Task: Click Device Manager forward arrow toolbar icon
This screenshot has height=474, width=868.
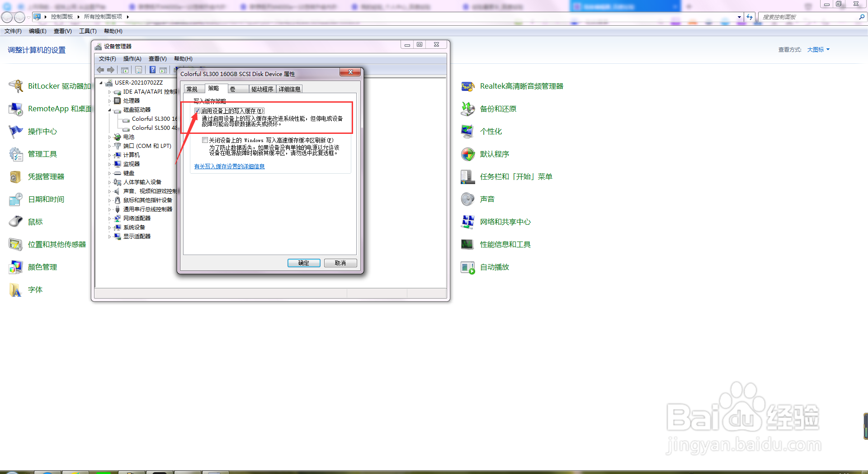Action: (x=111, y=70)
